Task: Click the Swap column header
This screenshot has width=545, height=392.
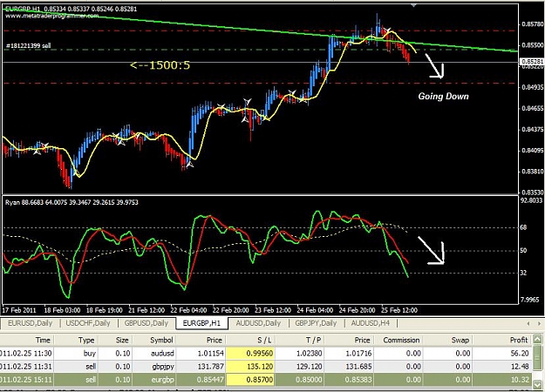Action: (447, 340)
